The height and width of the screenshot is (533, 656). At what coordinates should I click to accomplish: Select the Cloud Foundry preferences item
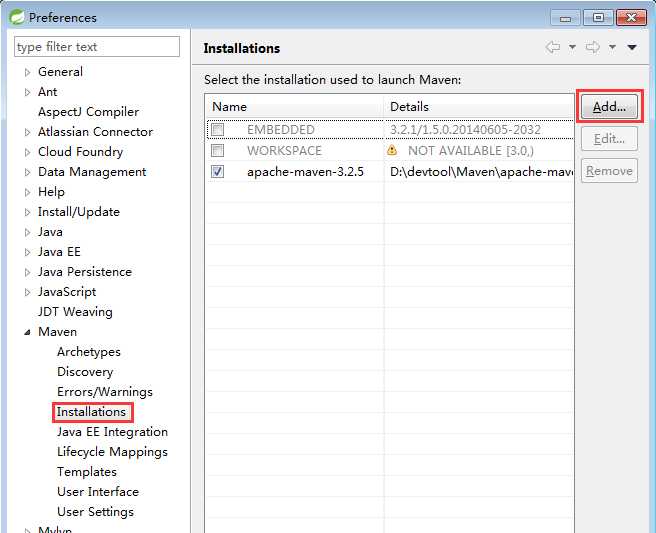click(x=80, y=152)
